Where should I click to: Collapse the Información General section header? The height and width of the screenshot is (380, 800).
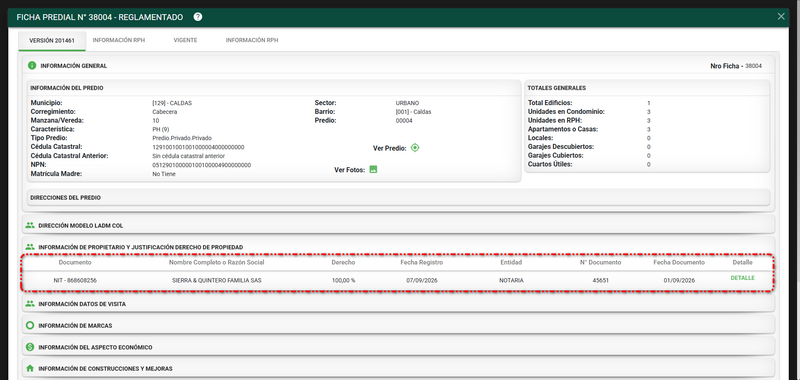399,66
